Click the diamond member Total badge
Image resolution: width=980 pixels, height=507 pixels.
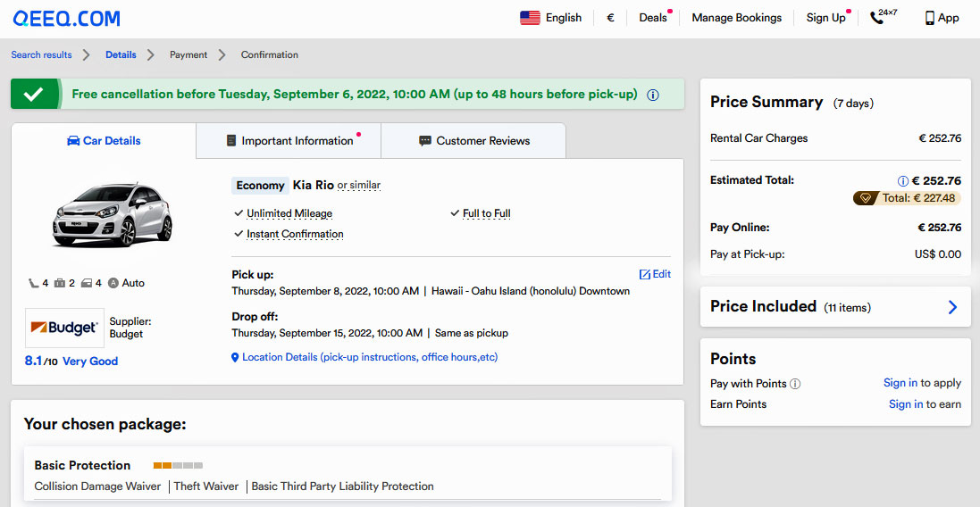tap(906, 198)
